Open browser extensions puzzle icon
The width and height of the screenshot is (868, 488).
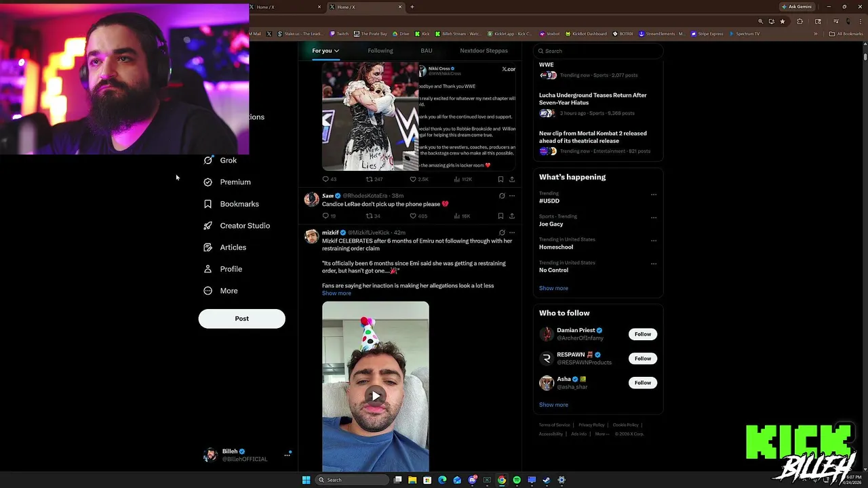point(800,22)
